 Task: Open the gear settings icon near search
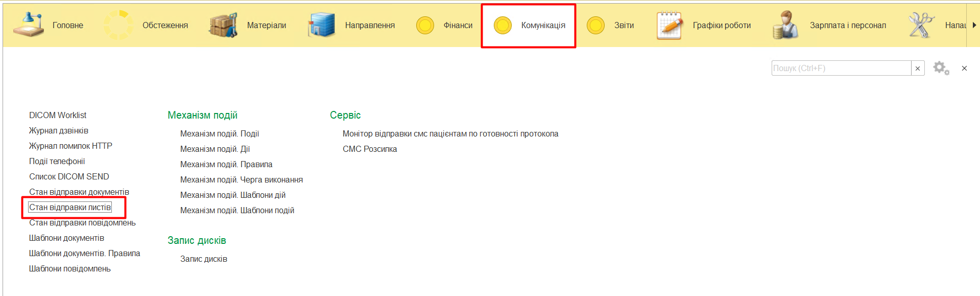coord(941,68)
